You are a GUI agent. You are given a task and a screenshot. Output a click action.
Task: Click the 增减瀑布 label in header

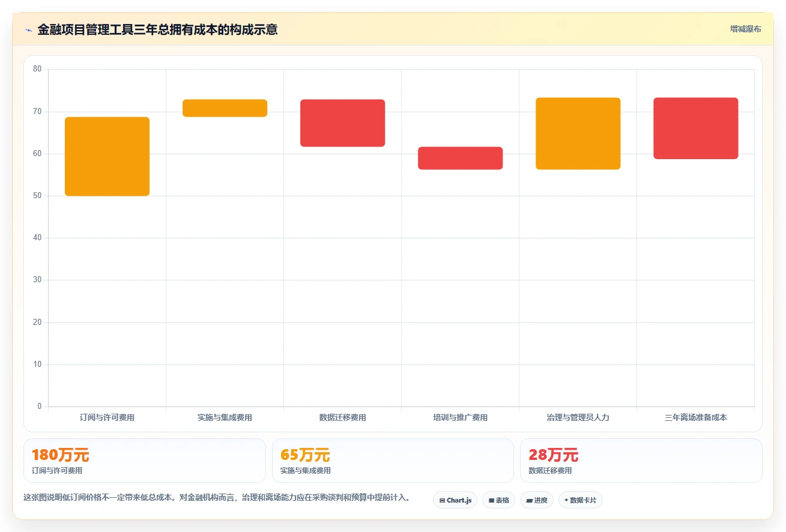pyautogui.click(x=745, y=29)
